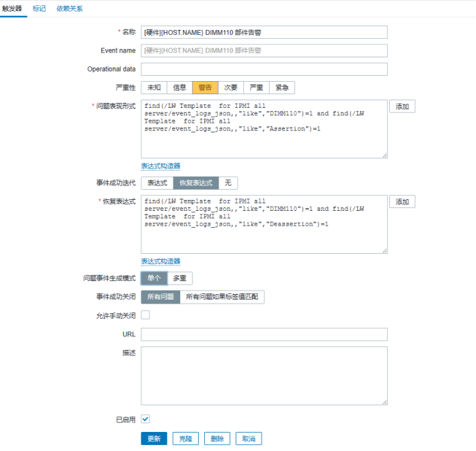Click the URL input field
The width and height of the screenshot is (476, 451).
[x=264, y=334]
